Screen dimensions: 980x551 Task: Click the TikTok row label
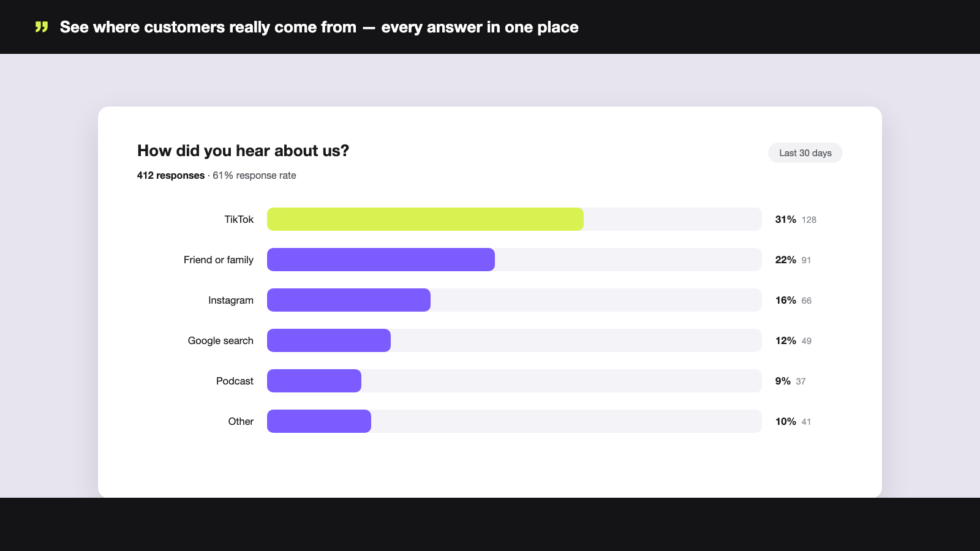(x=239, y=219)
